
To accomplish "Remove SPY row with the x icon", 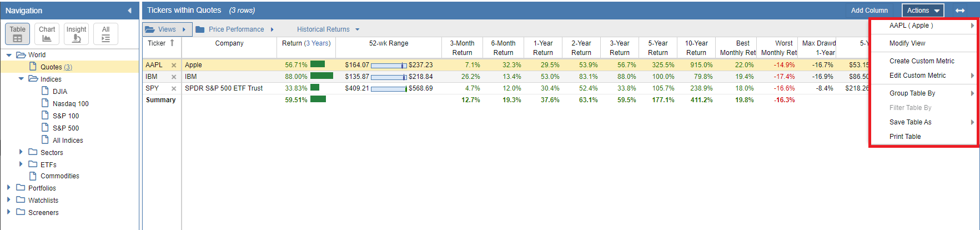I will click(x=174, y=88).
